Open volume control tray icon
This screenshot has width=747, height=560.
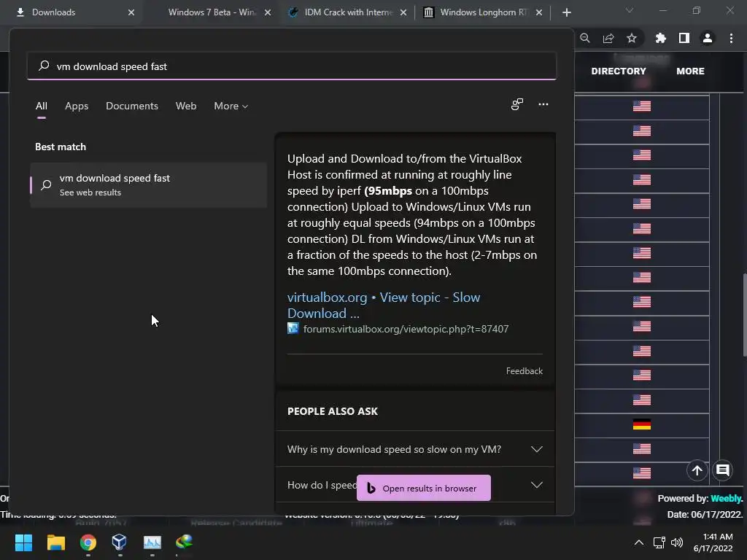(x=676, y=542)
